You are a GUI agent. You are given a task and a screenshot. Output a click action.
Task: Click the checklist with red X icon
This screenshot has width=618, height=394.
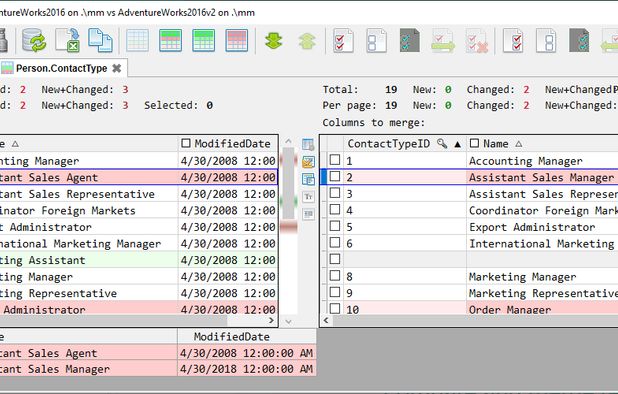[477, 40]
